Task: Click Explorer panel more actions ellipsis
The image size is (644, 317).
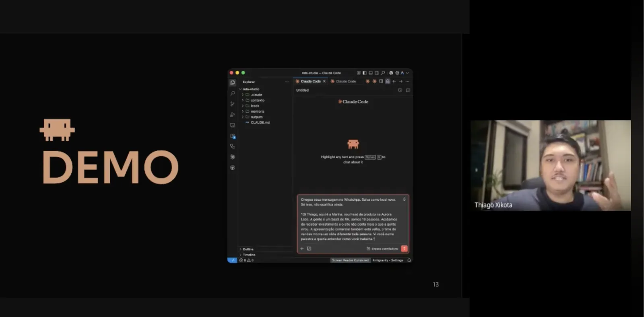Action: pos(287,82)
